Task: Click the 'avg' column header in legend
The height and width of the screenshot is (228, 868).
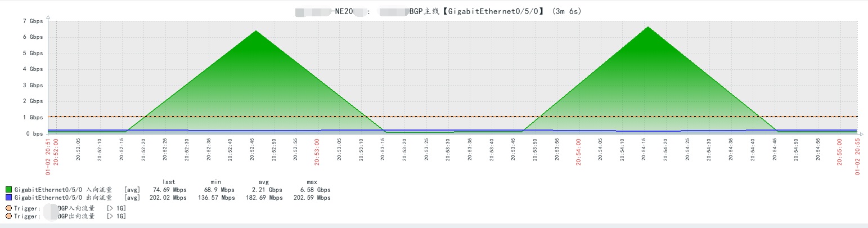Action: pyautogui.click(x=263, y=182)
